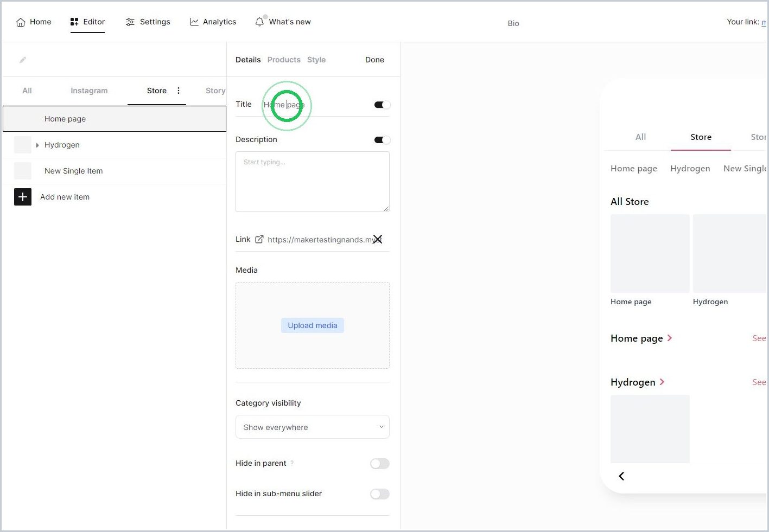Screen dimensions: 769x532
Task: Open the Home menu item
Action: pyautogui.click(x=34, y=22)
